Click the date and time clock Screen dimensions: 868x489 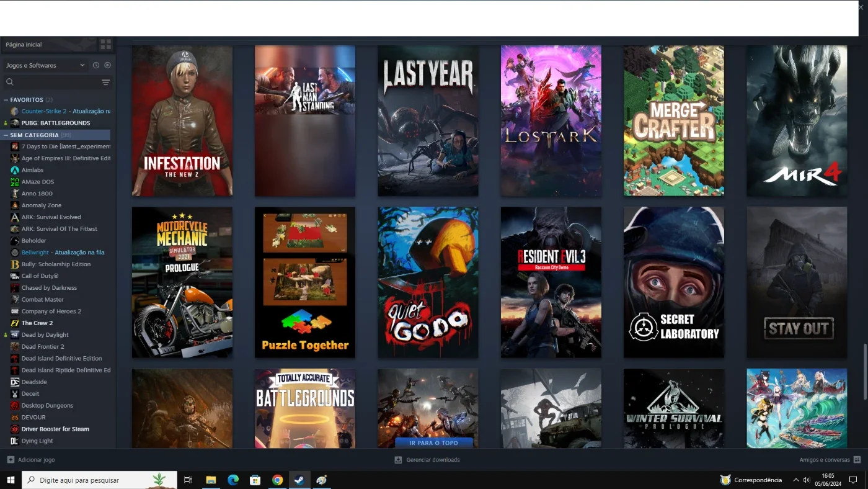tap(827, 480)
